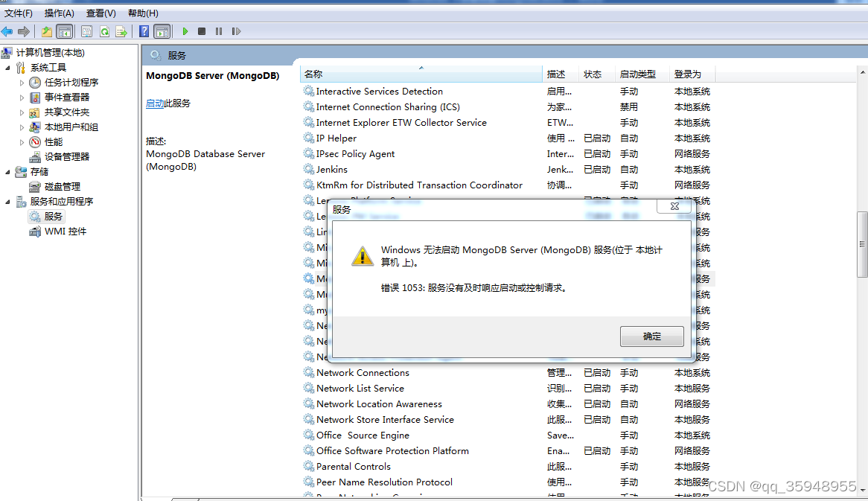Image resolution: width=868 pixels, height=501 pixels.
Task: Select Network Store Interface Service row
Action: 507,420
